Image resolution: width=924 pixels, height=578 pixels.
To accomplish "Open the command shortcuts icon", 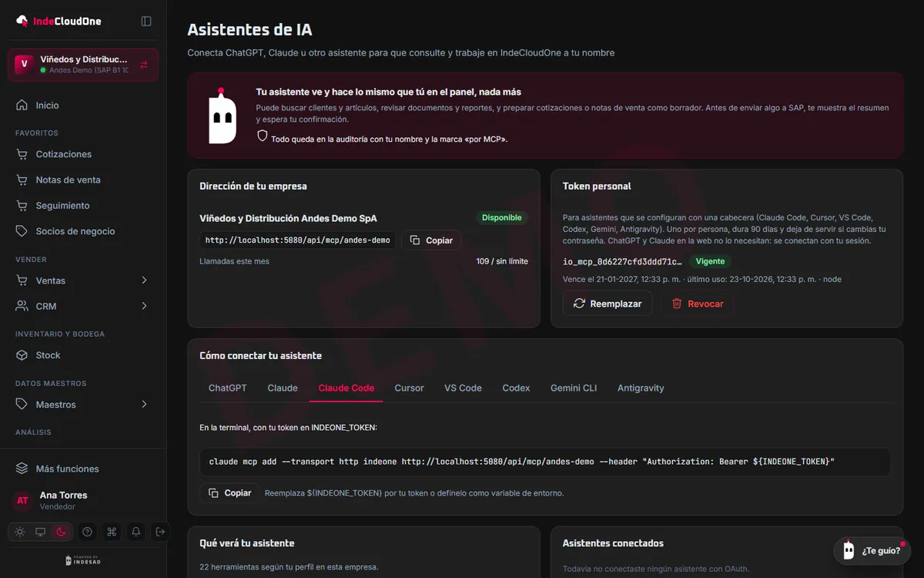I will pos(112,532).
